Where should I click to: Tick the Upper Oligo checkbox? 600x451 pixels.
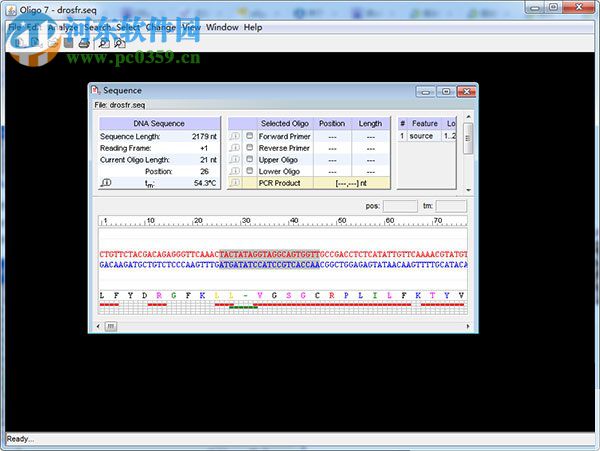point(249,159)
